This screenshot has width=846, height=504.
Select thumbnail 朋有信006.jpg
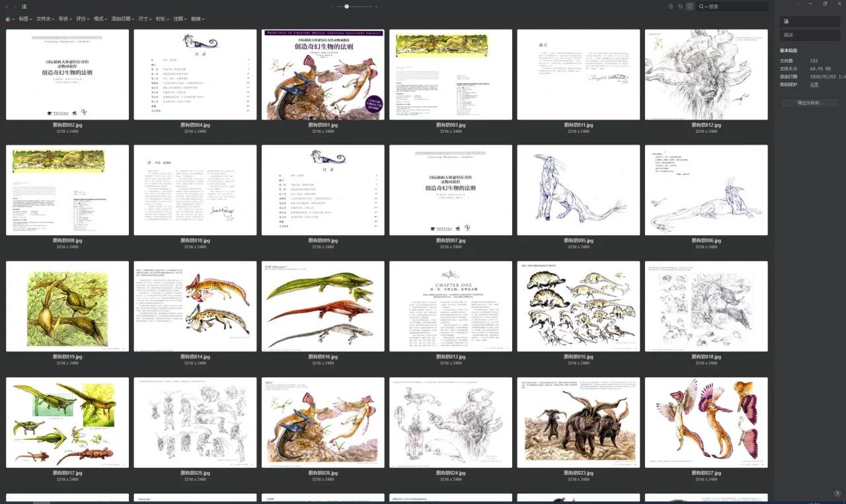pos(707,190)
